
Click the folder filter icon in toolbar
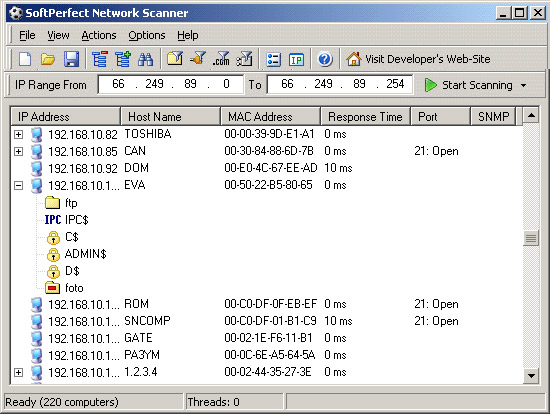[175, 58]
